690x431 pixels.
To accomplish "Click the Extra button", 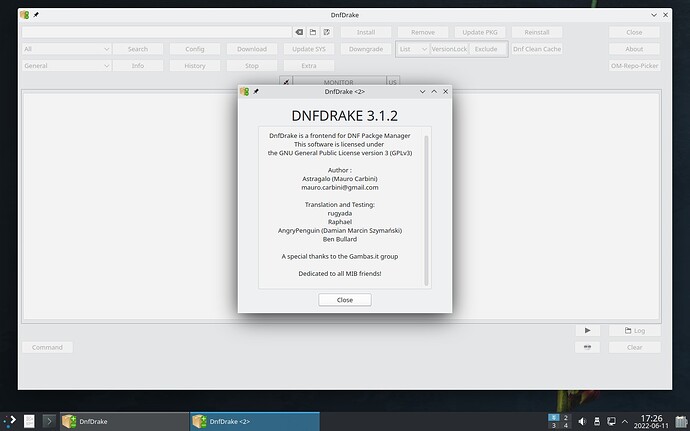I will point(309,66).
